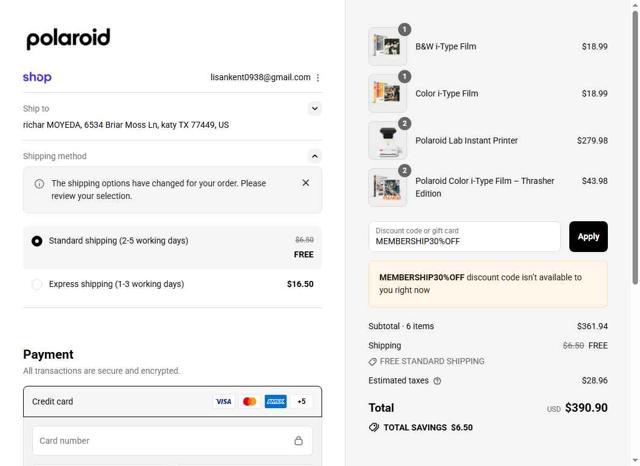Viewport: 640px width, 466px height.
Task: Select Standard shipping radio option
Action: (x=37, y=241)
